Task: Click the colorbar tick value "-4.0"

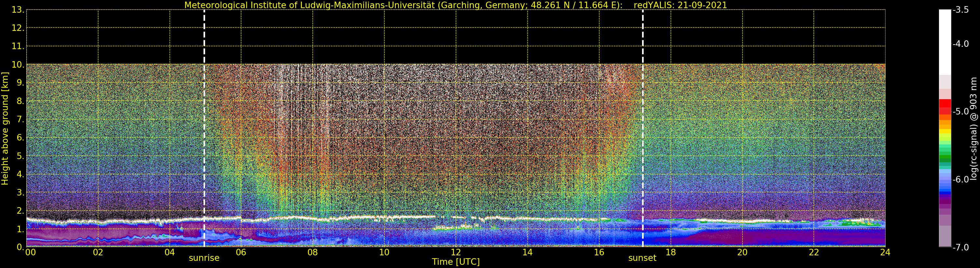Action: pos(960,44)
